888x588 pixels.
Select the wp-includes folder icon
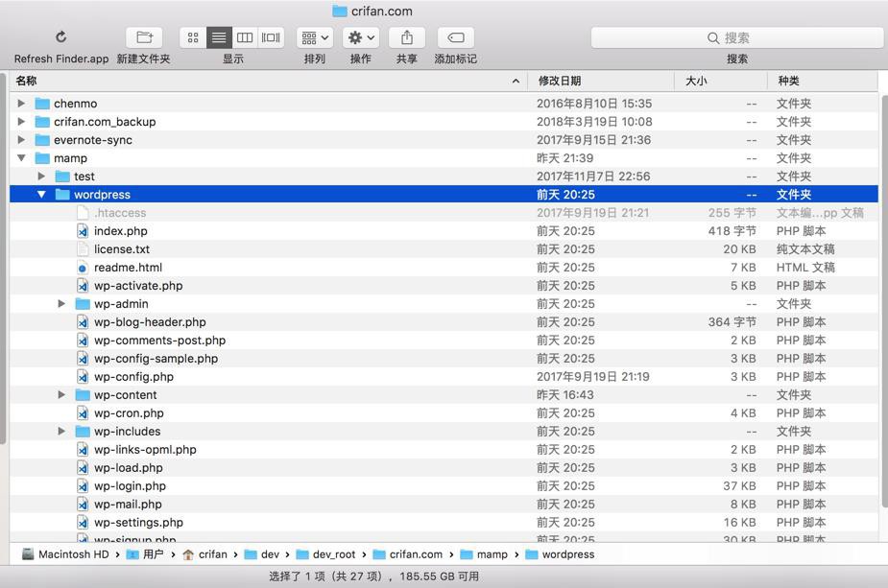(x=83, y=432)
